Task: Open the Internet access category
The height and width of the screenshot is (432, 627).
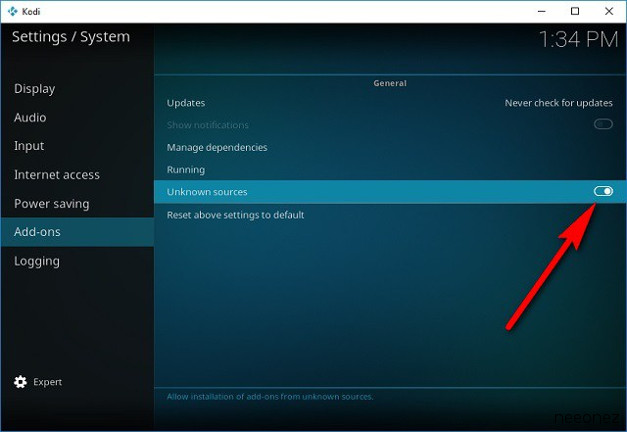Action: pyautogui.click(x=77, y=175)
